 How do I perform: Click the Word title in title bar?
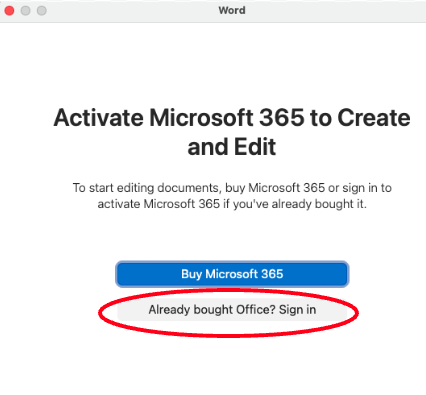click(x=232, y=10)
